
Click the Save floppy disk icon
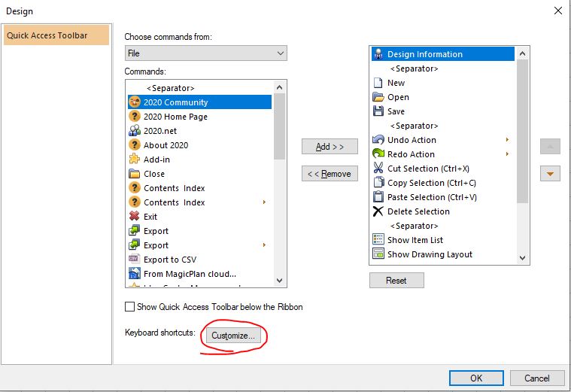point(378,111)
